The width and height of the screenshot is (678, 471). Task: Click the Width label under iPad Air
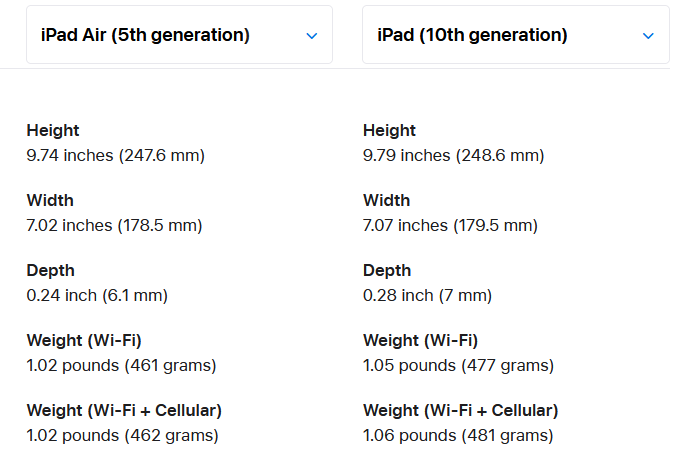pyautogui.click(x=50, y=200)
